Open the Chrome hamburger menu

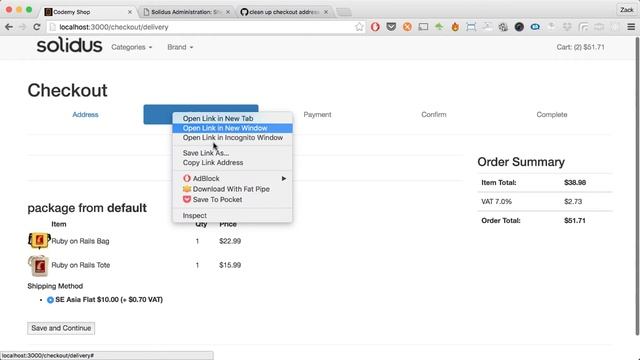click(x=631, y=27)
